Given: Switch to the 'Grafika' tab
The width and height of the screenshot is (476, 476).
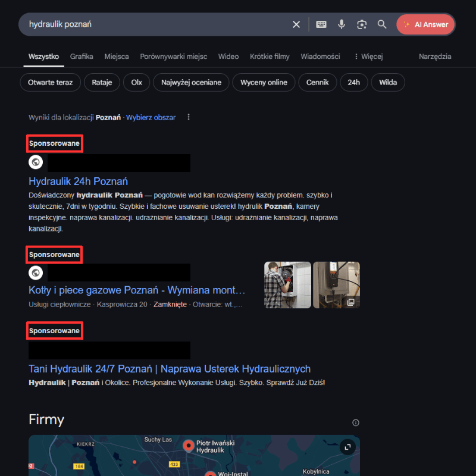Looking at the screenshot, I should point(82,57).
